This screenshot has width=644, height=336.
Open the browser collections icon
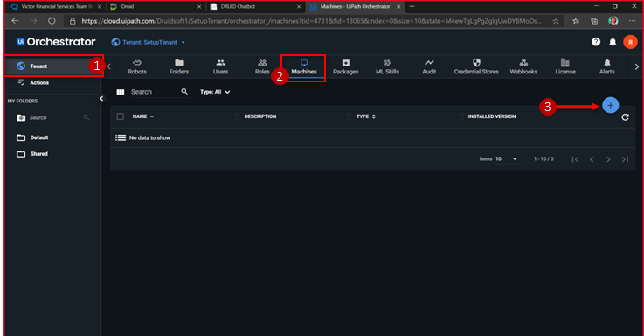point(594,21)
